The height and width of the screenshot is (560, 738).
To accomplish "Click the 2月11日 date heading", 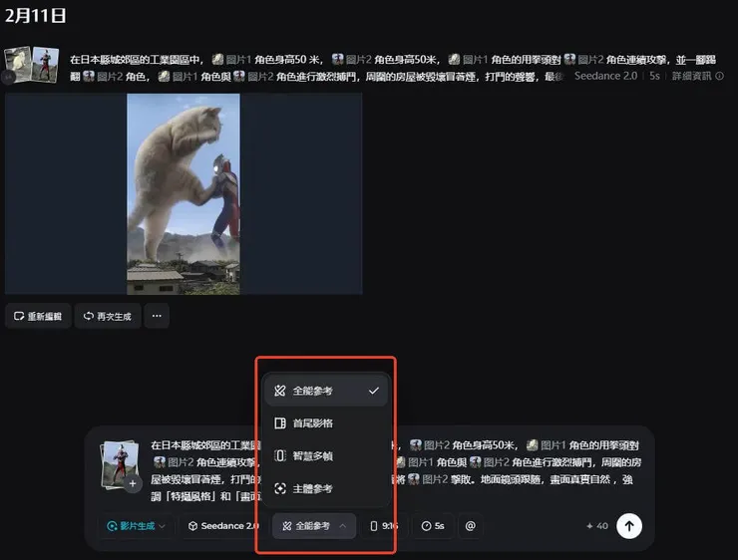I will (35, 16).
